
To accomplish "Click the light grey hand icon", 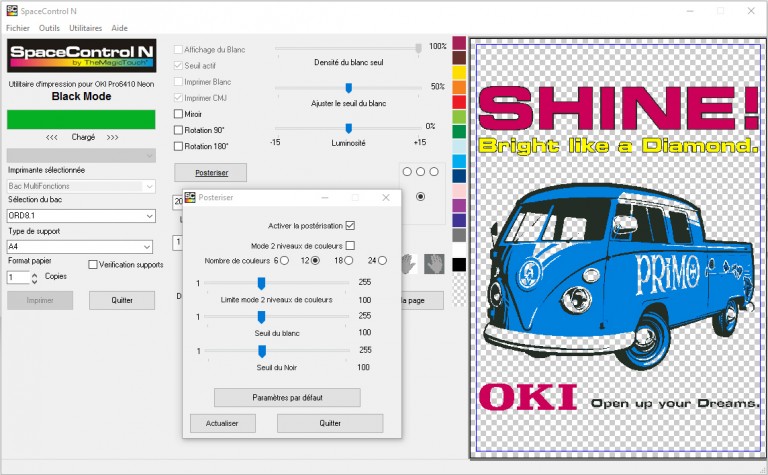I will [x=408, y=263].
